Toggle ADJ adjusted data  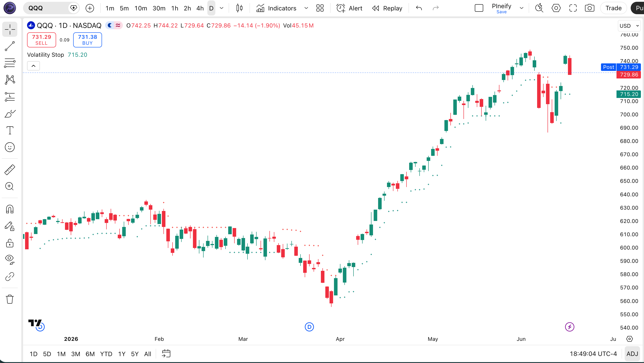point(632,354)
